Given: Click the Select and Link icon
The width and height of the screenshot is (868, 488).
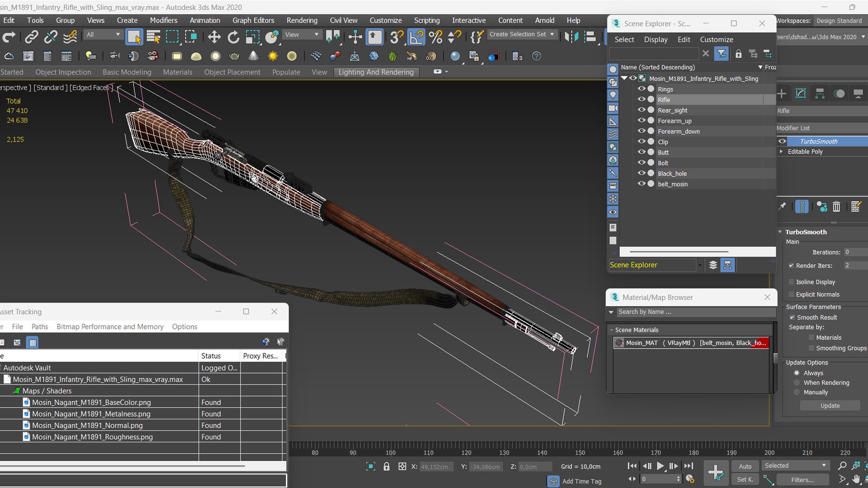Looking at the screenshot, I should tap(31, 37).
